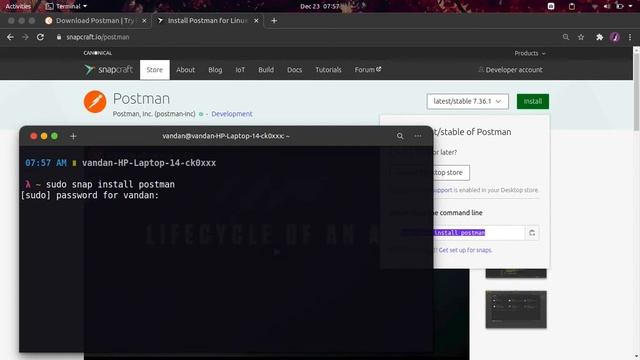Click the green Install button

pos(533,101)
